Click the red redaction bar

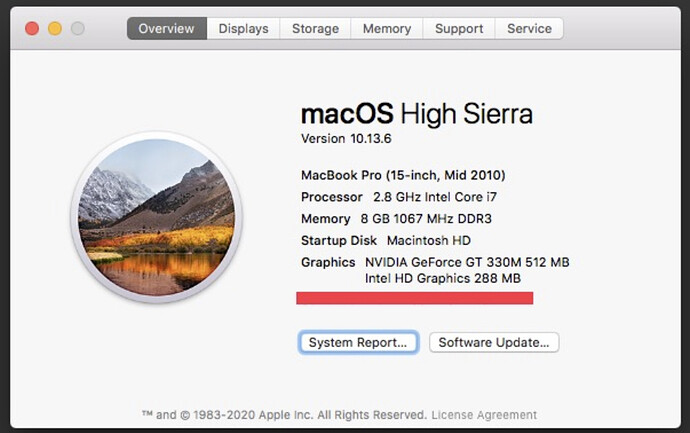415,298
